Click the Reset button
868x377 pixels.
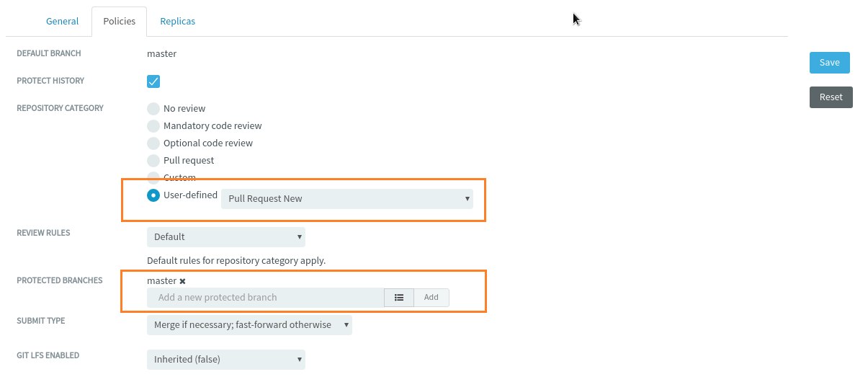click(x=831, y=97)
